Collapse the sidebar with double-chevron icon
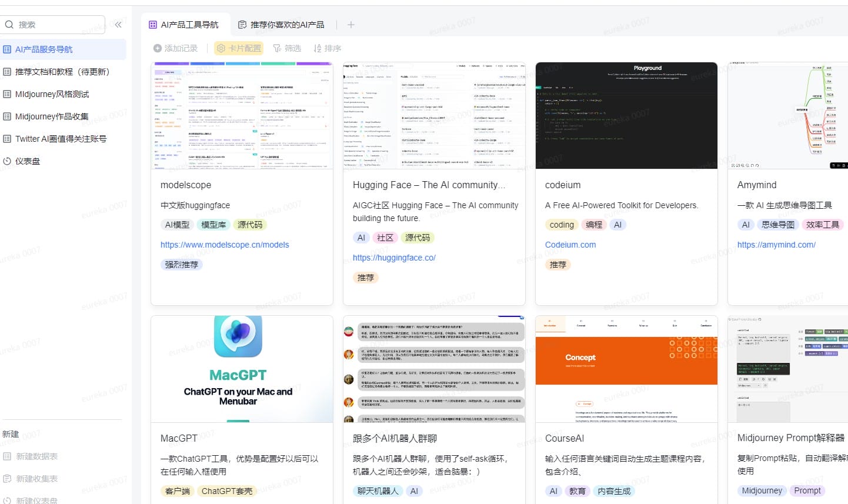Screen dimensions: 848x504 point(118,25)
